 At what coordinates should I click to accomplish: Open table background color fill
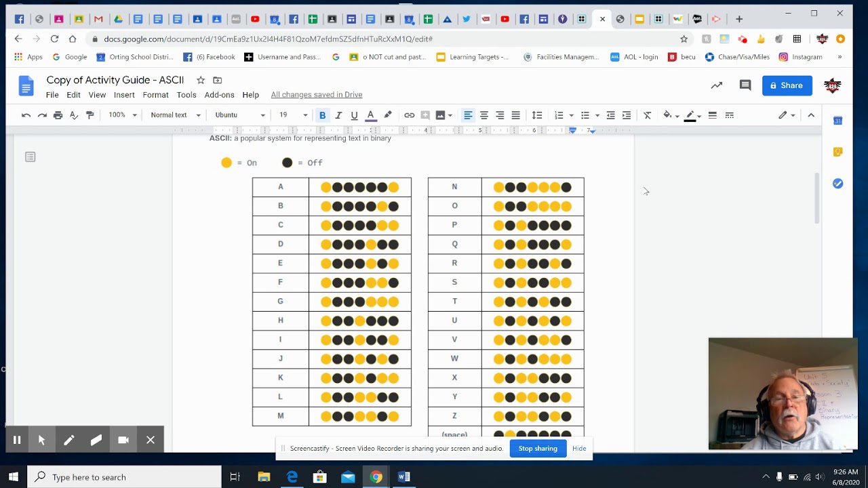(671, 115)
